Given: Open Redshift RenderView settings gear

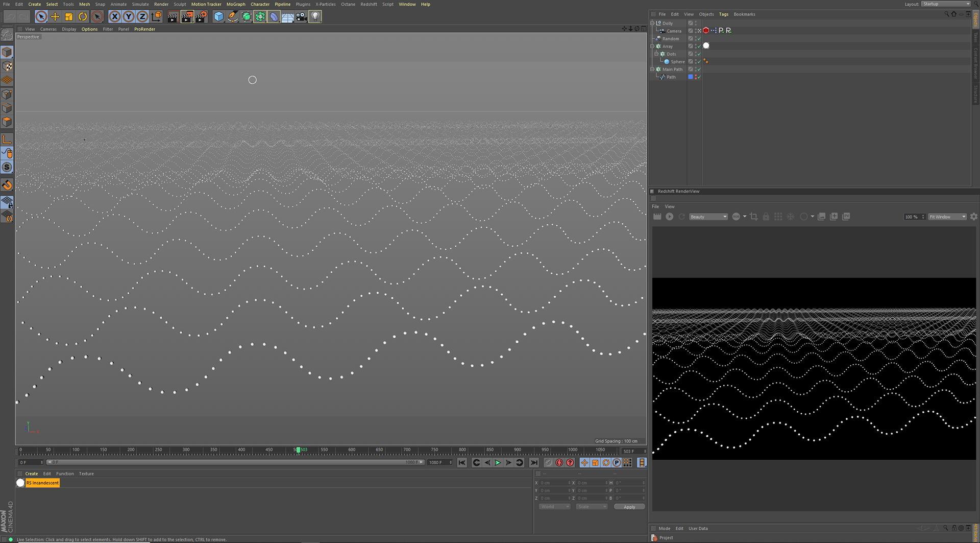Looking at the screenshot, I should 974,217.
